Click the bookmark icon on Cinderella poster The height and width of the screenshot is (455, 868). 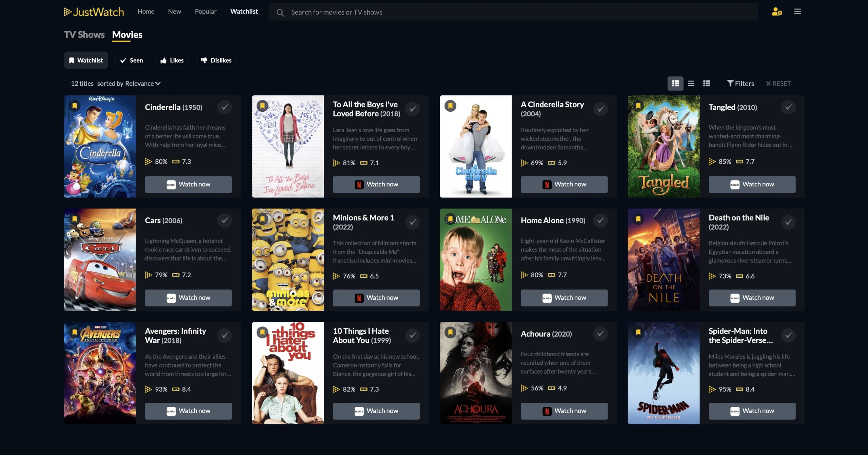click(75, 106)
